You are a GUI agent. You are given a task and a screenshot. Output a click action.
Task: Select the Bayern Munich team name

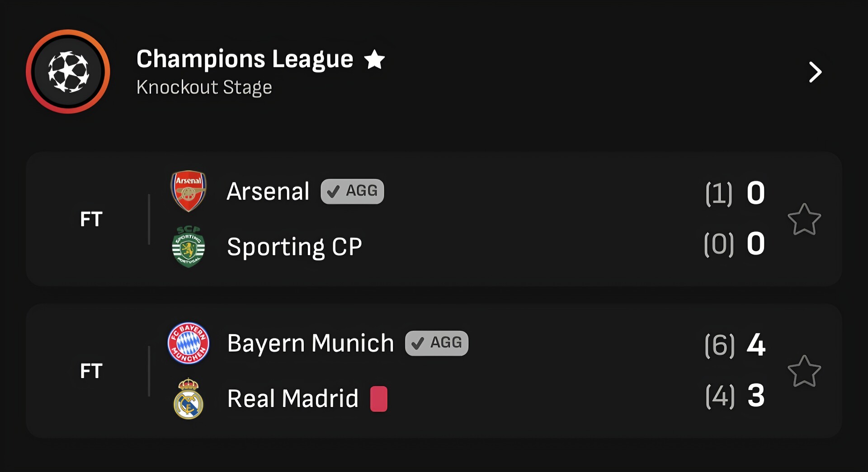[311, 343]
